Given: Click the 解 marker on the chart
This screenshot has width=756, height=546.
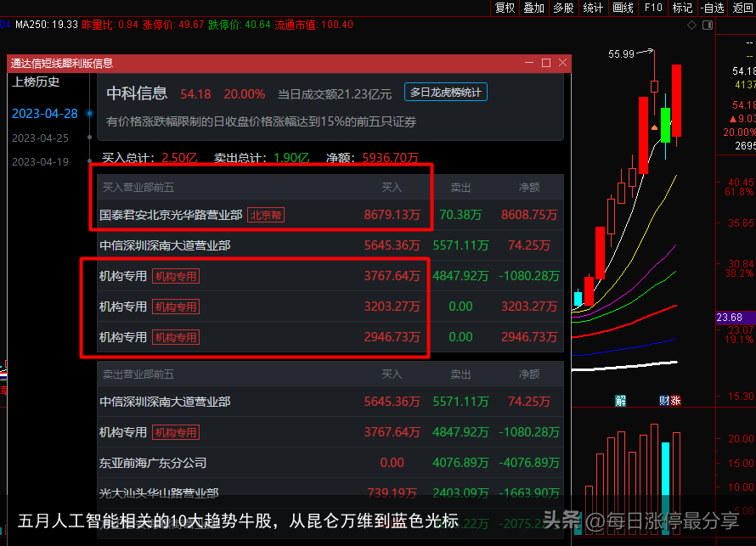Looking at the screenshot, I should click(x=620, y=401).
